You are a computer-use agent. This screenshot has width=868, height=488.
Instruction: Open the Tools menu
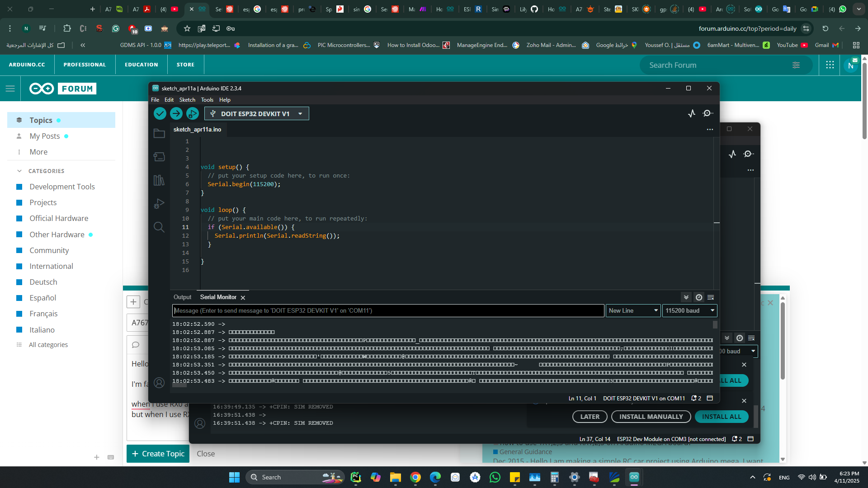pos(207,100)
